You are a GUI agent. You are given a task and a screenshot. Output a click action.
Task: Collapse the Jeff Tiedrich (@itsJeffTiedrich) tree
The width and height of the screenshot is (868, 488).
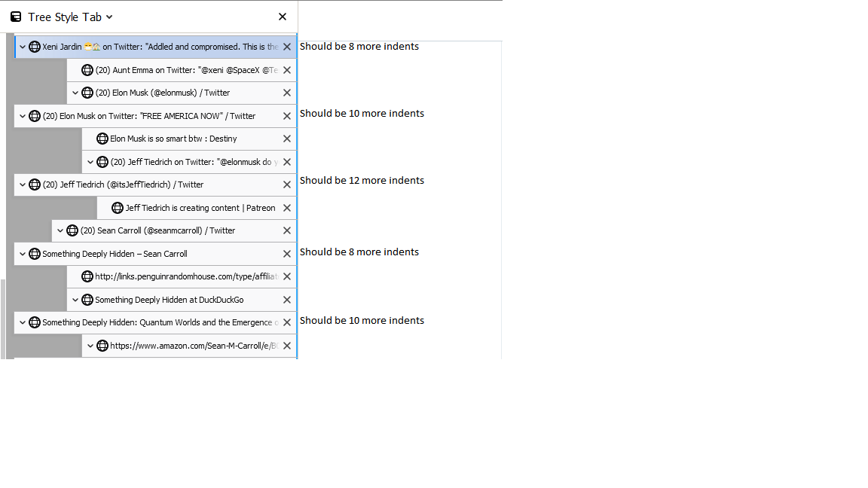click(22, 185)
